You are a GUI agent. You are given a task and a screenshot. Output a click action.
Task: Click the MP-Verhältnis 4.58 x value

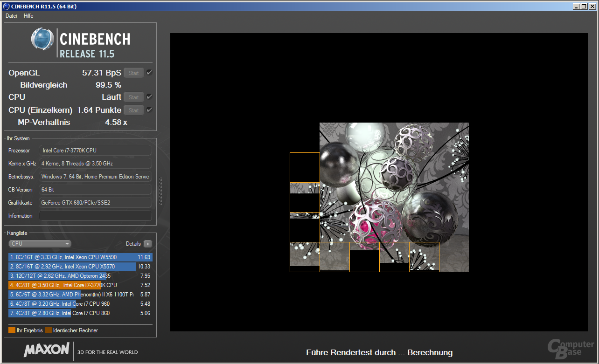tap(116, 122)
